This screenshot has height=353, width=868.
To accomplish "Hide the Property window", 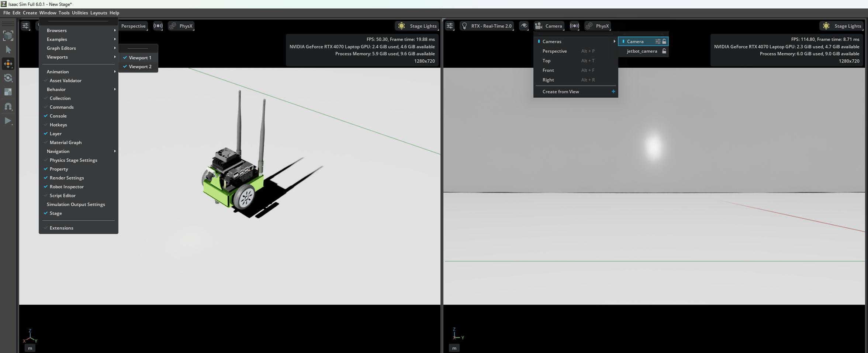I will (x=79, y=169).
